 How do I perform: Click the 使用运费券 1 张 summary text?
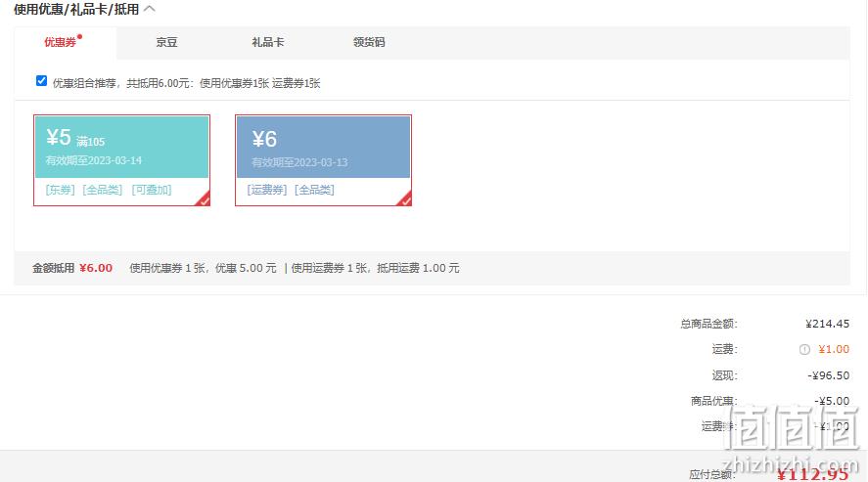[376, 268]
